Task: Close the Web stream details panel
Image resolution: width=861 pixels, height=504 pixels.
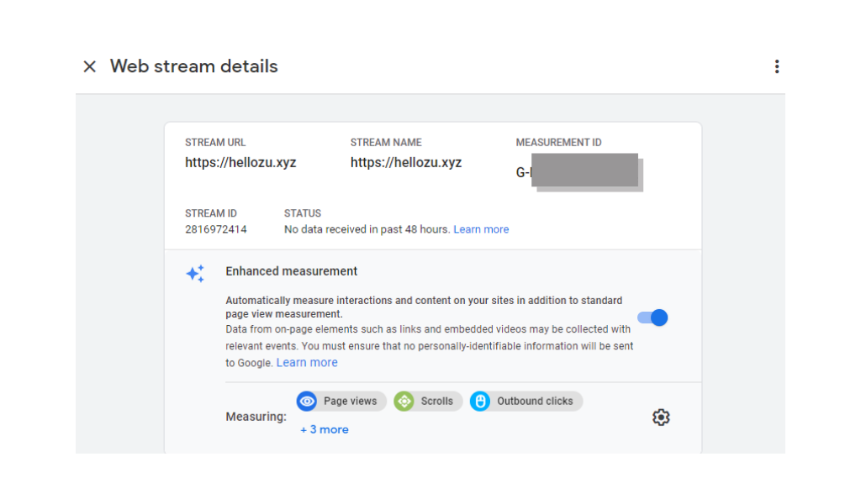Action: coord(90,66)
